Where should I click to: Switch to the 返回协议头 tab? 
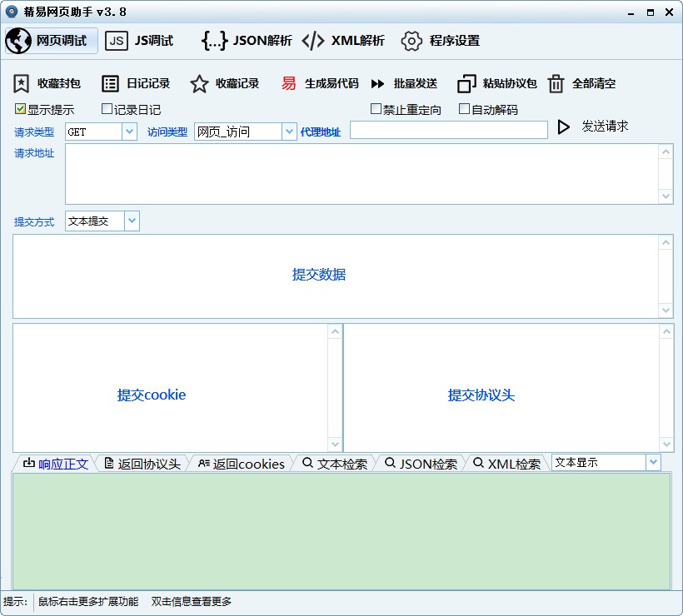click(x=142, y=464)
